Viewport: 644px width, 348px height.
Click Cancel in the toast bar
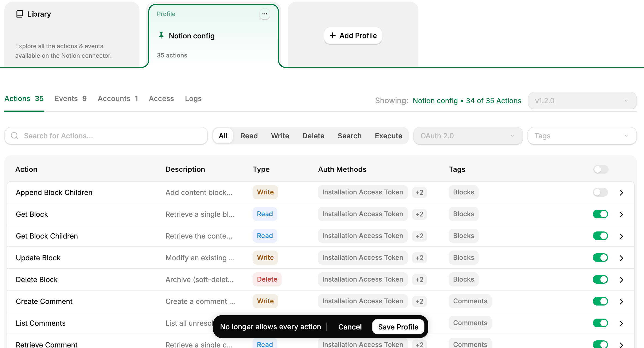pyautogui.click(x=350, y=327)
